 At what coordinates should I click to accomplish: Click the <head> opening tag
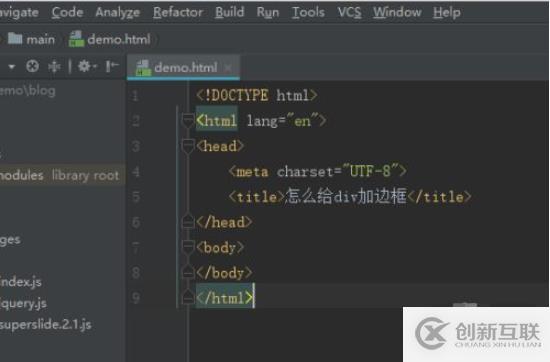click(x=220, y=146)
